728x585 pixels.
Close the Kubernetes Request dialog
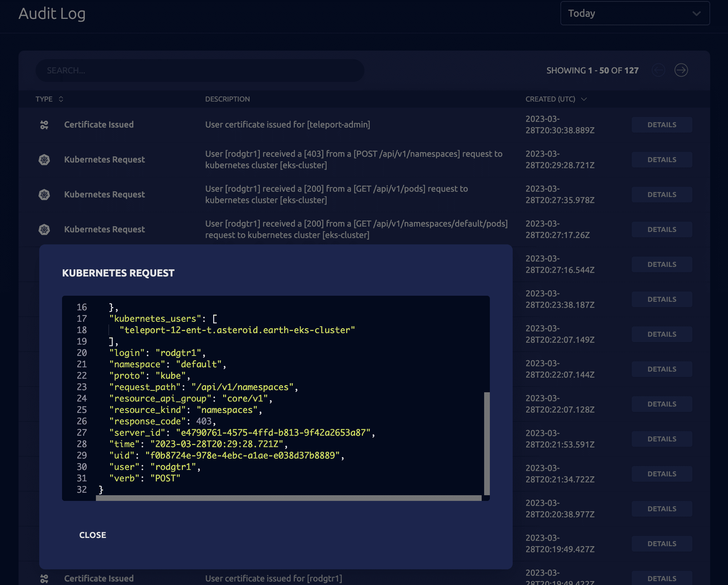pos(93,535)
